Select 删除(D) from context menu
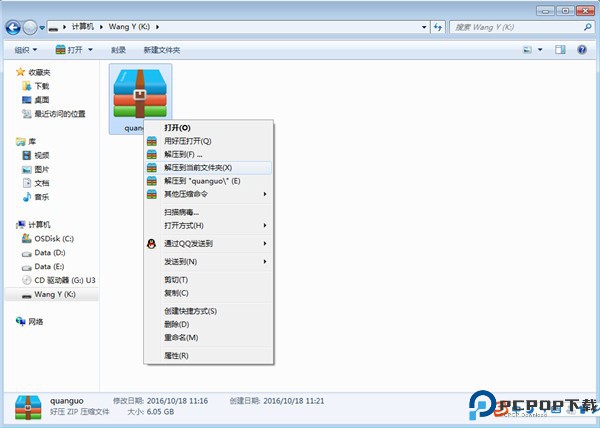The height and width of the screenshot is (428, 600). coord(177,324)
